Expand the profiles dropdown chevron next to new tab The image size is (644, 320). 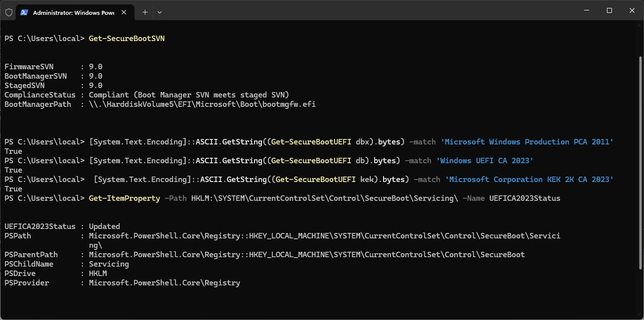pos(160,12)
